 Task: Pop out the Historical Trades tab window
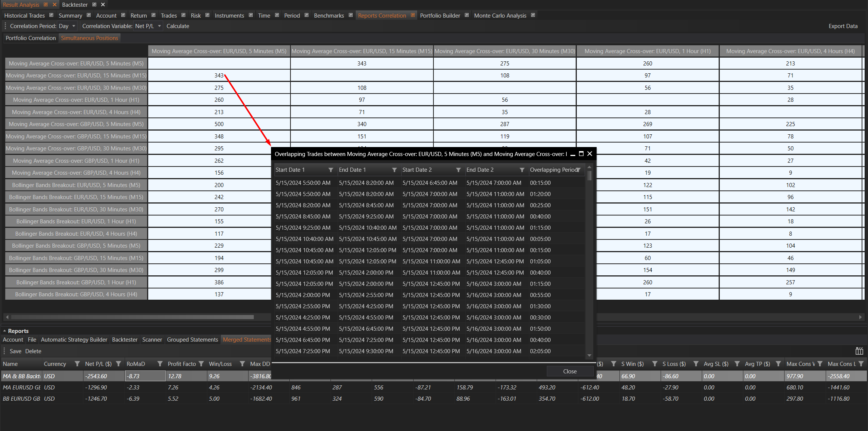point(51,15)
